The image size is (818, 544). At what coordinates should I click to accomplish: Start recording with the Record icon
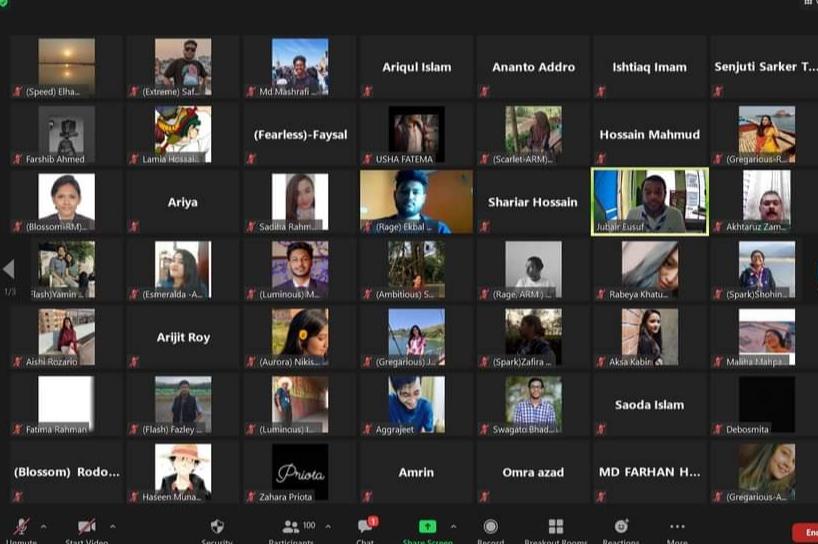click(x=490, y=527)
